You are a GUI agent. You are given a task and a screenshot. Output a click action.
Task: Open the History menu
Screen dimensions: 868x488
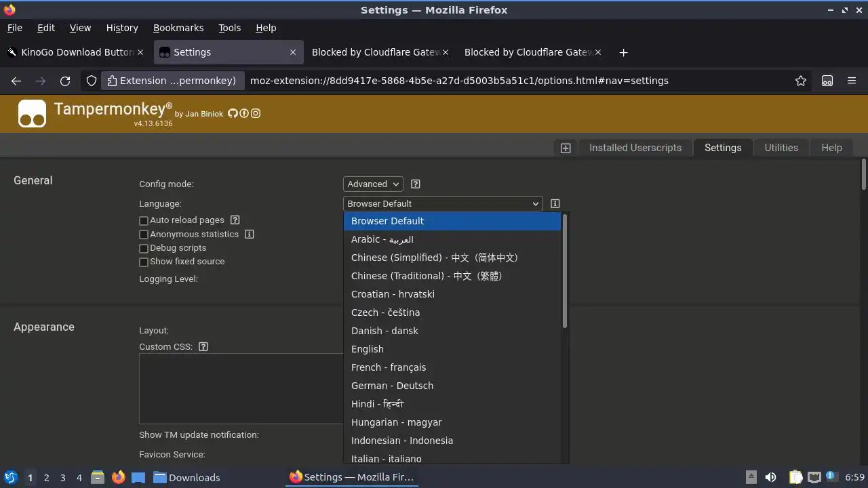click(x=122, y=28)
